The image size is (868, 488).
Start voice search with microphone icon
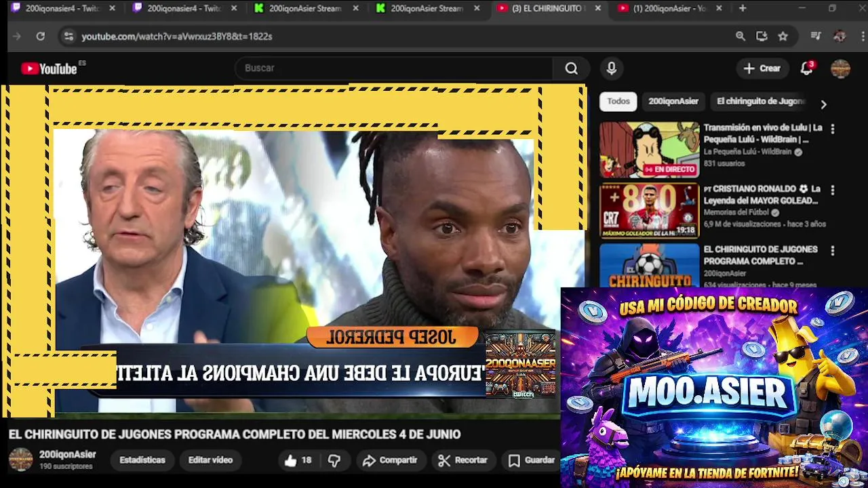coord(612,68)
